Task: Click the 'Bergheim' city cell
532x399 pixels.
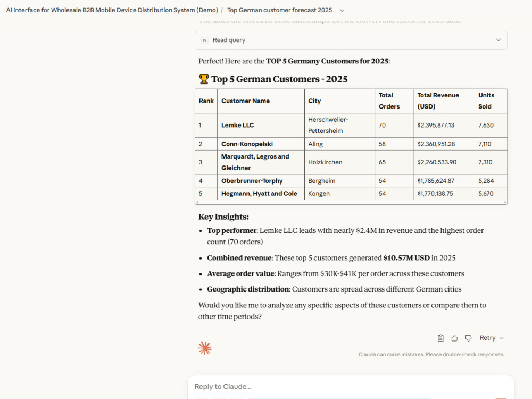Action: pos(339,181)
